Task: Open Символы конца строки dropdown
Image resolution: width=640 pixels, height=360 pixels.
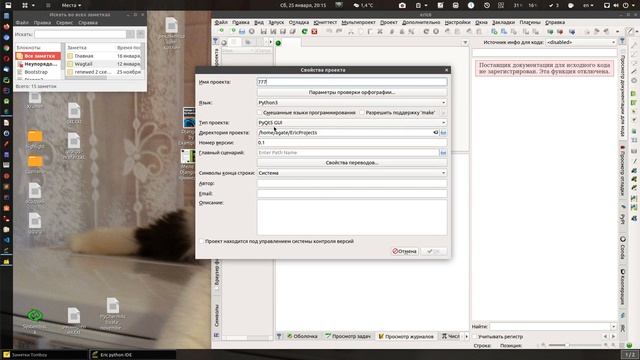Action: 352,173
